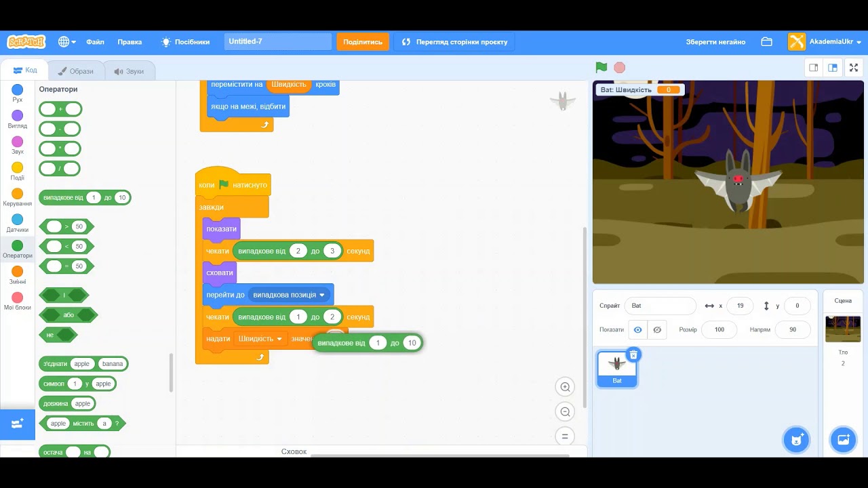Image resolution: width=868 pixels, height=488 pixels.
Task: Select the Звук block category
Action: [18, 146]
